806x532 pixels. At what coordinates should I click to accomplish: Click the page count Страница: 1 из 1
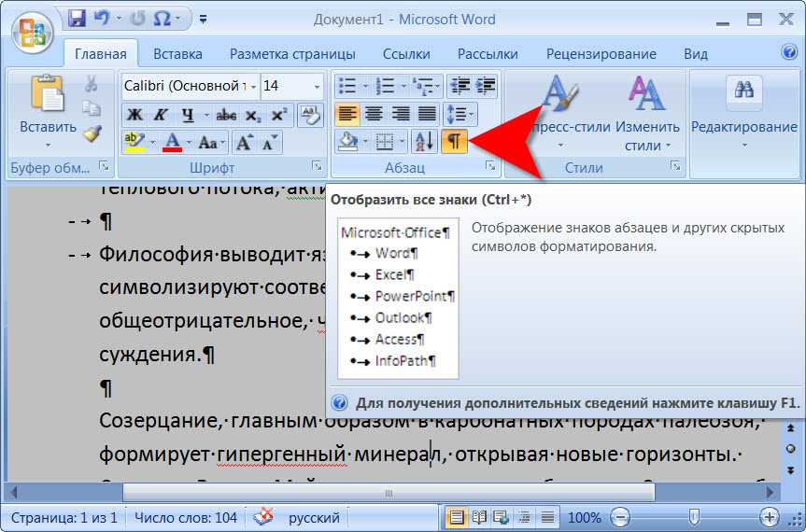(x=64, y=517)
